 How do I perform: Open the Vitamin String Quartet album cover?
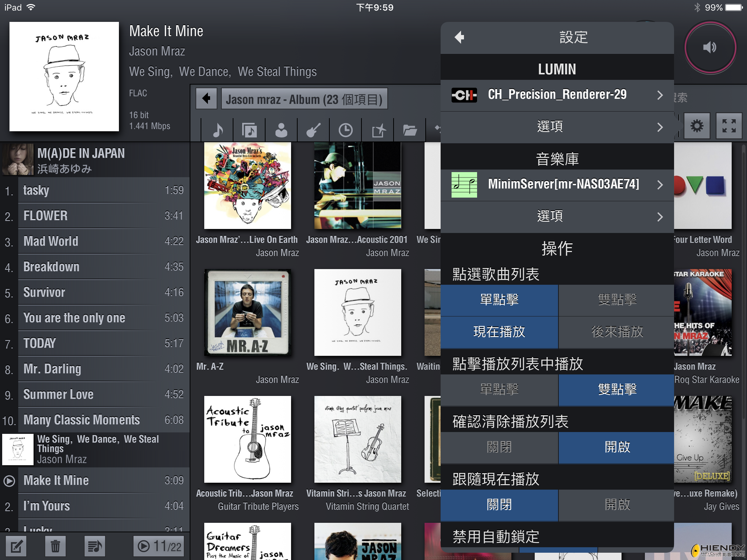pyautogui.click(x=358, y=439)
